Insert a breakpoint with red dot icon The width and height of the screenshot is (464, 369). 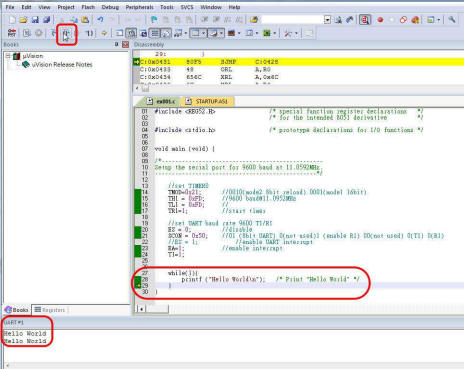[x=380, y=20]
